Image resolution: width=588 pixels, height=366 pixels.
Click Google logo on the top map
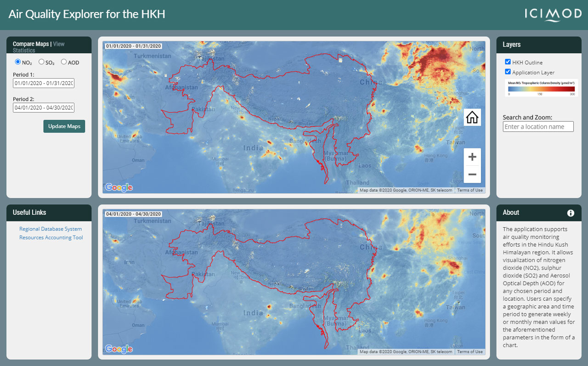pos(119,187)
